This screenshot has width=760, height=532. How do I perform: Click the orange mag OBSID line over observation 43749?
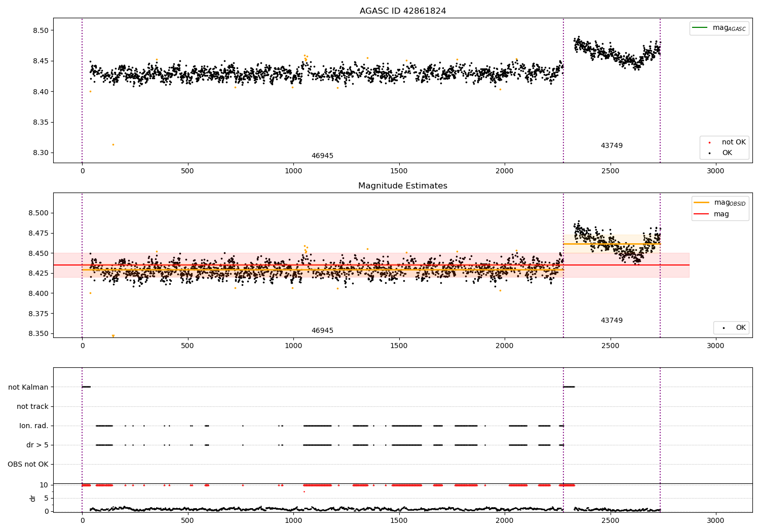pyautogui.click(x=612, y=244)
